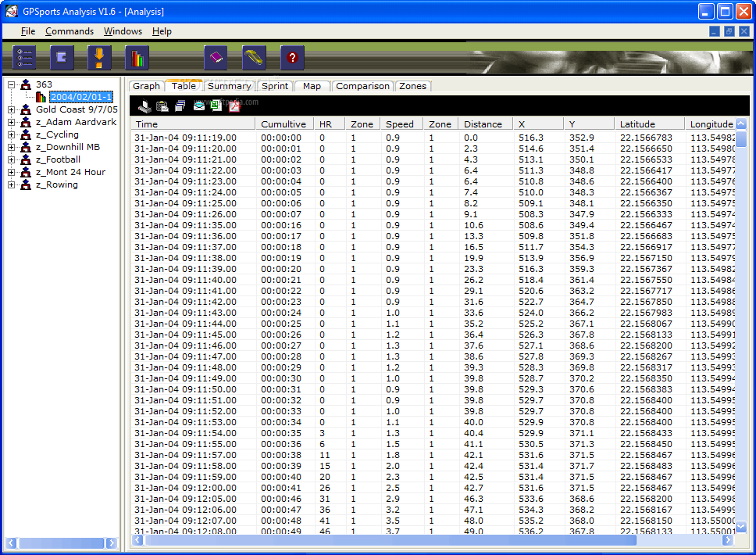Screen dimensions: 756x555
Task: Expand the Gold Coast 9/7/05 node
Action: point(11,109)
